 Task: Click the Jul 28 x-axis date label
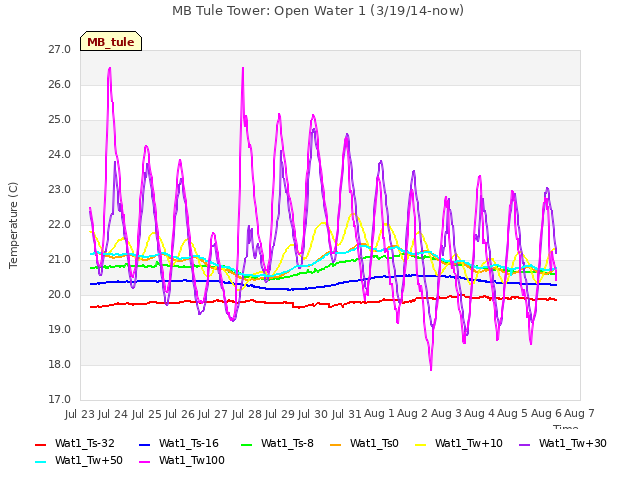[246, 414]
